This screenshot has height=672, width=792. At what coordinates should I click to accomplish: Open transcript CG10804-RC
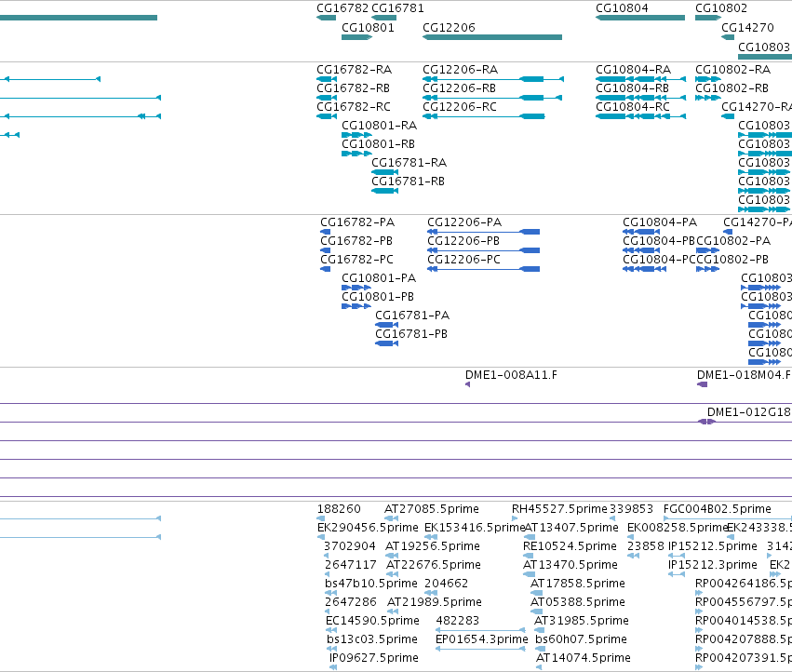tap(633, 107)
